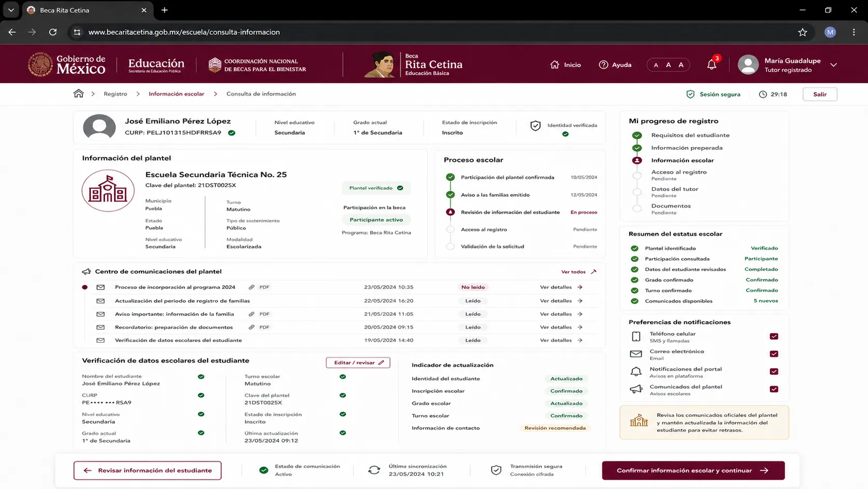Click the Correo electrónico envelope icon in preferences

click(x=636, y=354)
